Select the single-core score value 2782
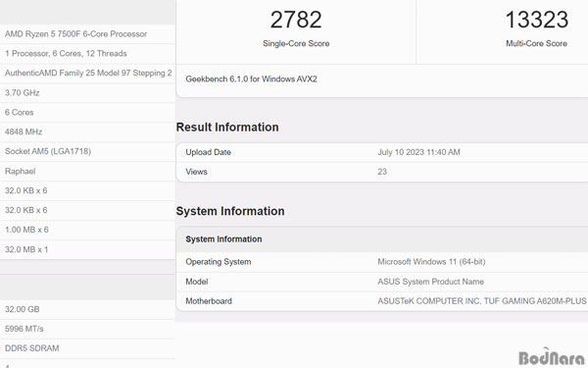This screenshot has height=368, width=588. point(296,20)
